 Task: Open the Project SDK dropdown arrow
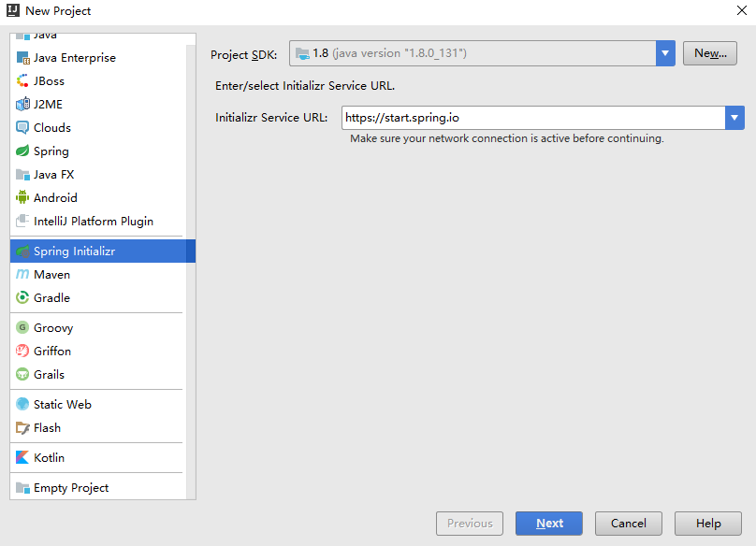[665, 53]
